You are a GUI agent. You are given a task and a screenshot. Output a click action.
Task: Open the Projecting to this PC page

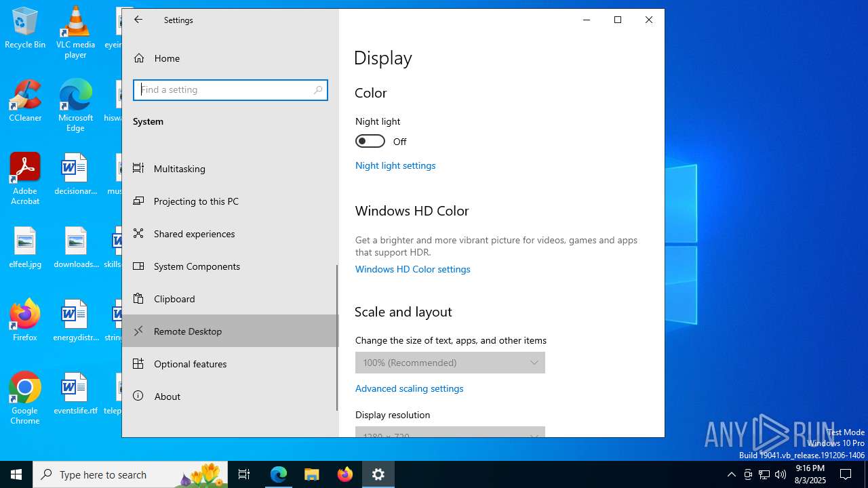click(230, 201)
